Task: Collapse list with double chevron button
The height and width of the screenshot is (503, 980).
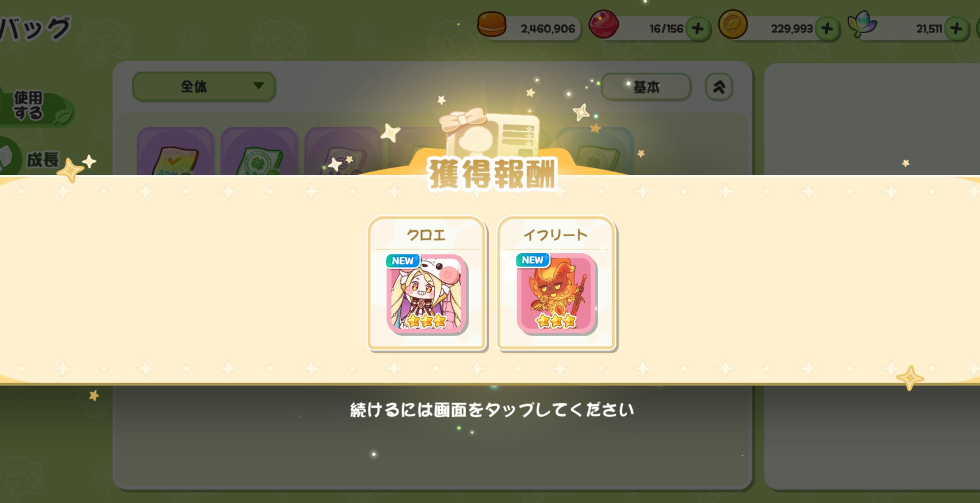Action: click(719, 87)
